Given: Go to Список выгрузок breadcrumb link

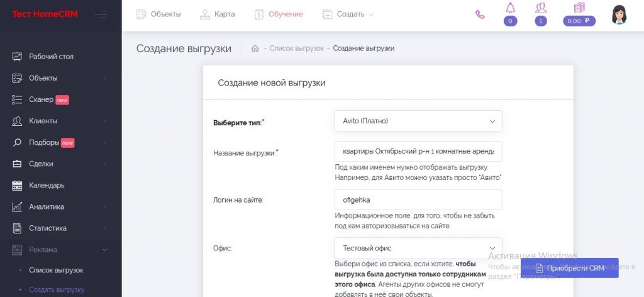Looking at the screenshot, I should [296, 48].
